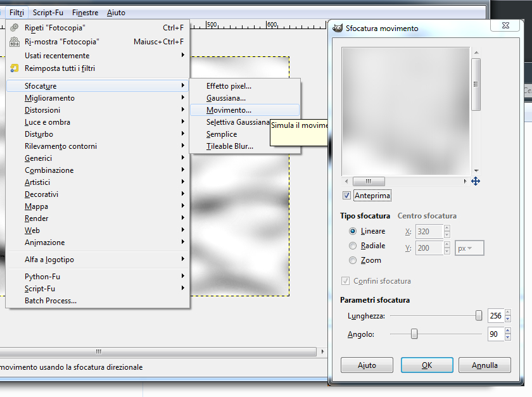This screenshot has height=397, width=532.
Task: Open the Script-Fu menu in the menu bar
Action: (48, 13)
